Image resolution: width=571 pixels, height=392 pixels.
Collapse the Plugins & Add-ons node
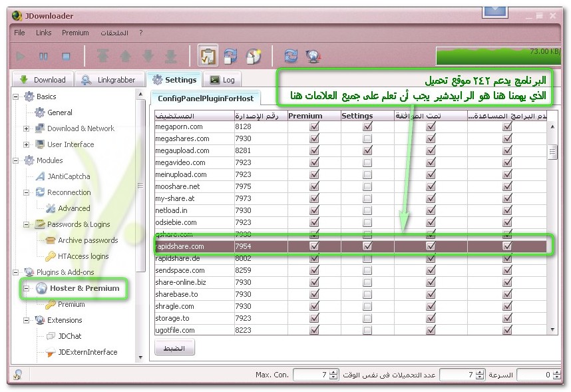pos(16,272)
